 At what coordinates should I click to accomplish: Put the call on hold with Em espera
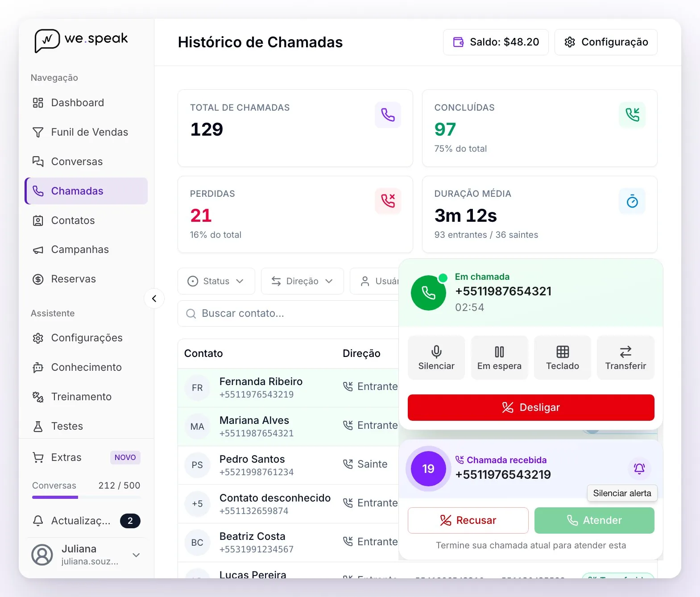tap(499, 358)
